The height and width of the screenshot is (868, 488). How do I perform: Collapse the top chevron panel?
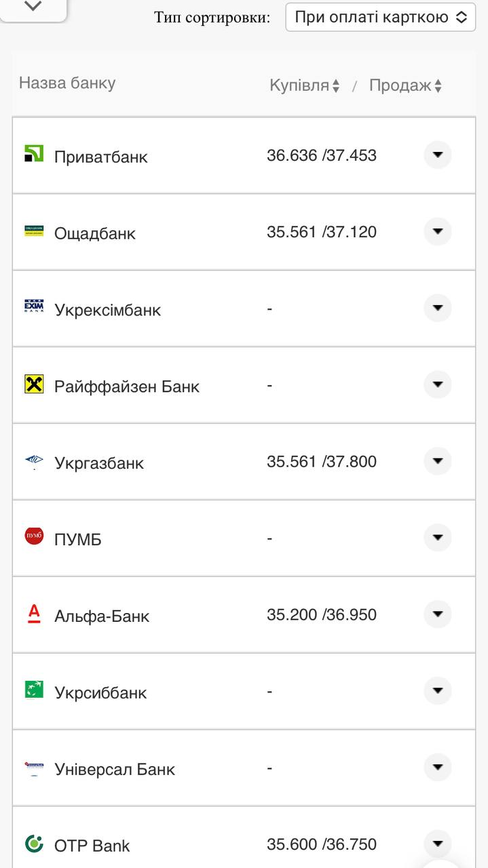[x=33, y=6]
